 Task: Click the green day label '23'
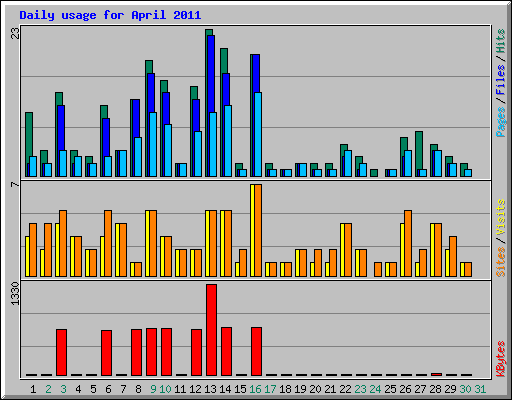pos(360,389)
